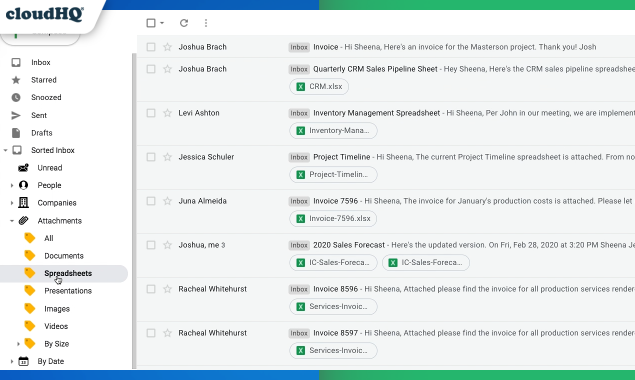This screenshot has width=635, height=380.
Task: Open the Invoice-7596.xlsx attachment chip
Action: tap(333, 219)
